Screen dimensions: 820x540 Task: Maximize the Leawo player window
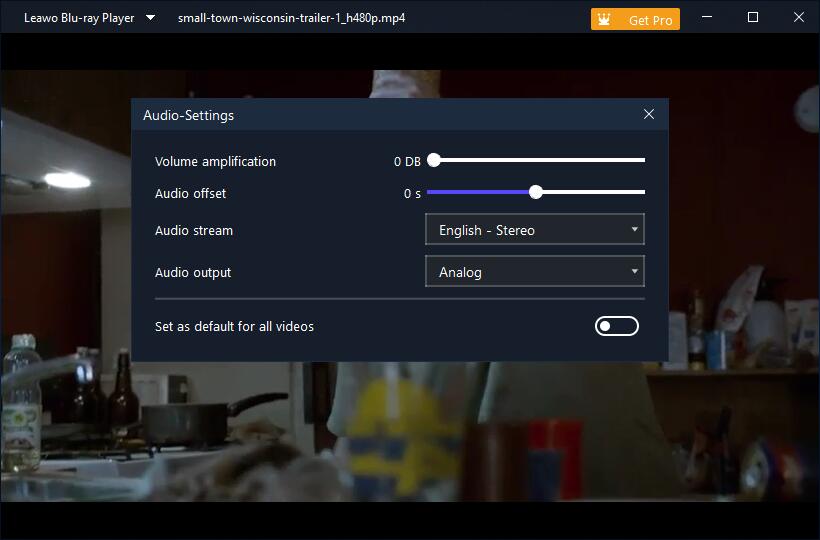click(753, 18)
